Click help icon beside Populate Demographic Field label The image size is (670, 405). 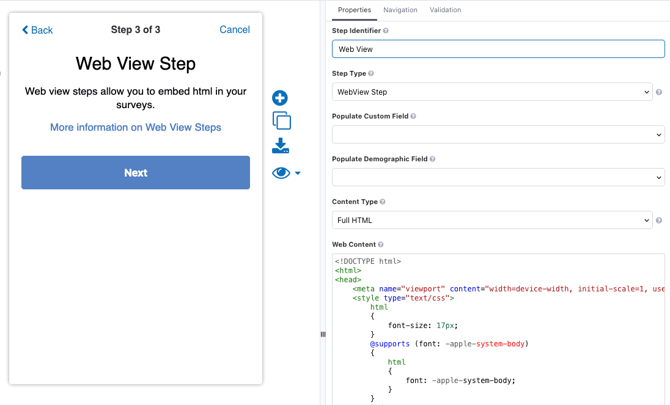coord(433,159)
